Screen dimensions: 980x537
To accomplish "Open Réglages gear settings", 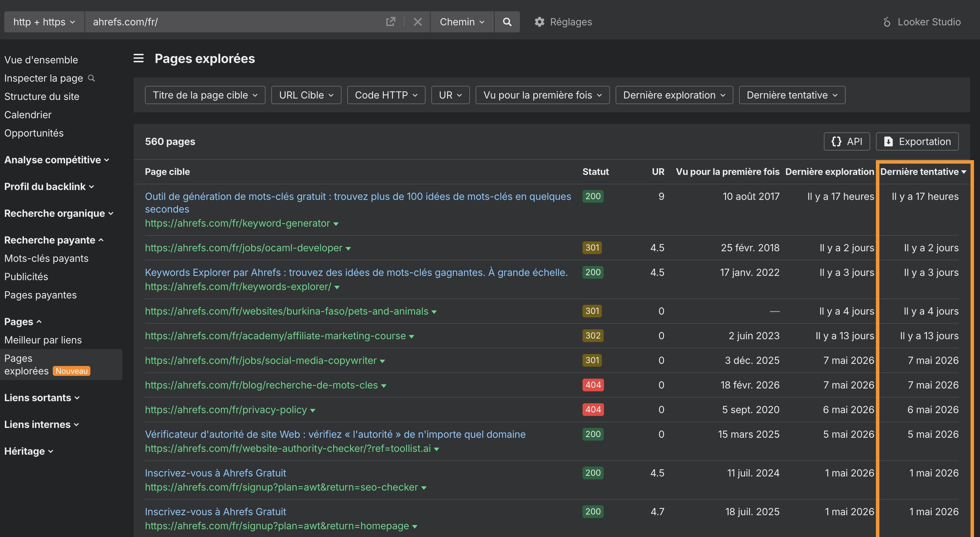I will pos(563,22).
